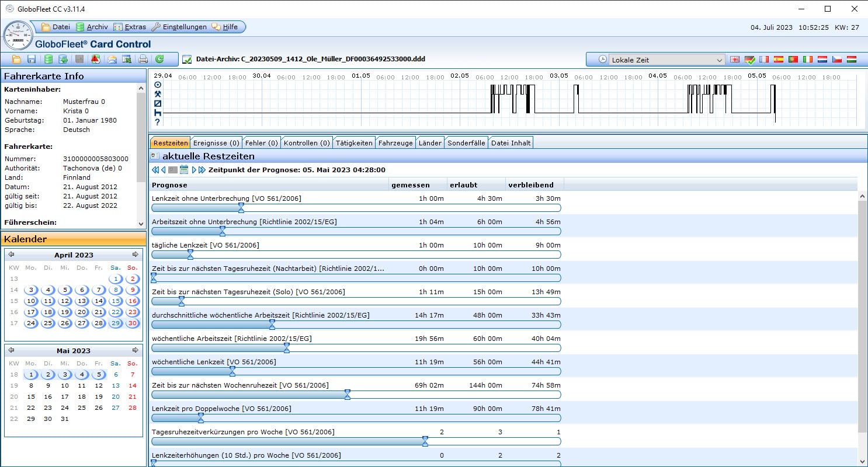Click the save (floppy disk) toolbar icon

(32, 60)
